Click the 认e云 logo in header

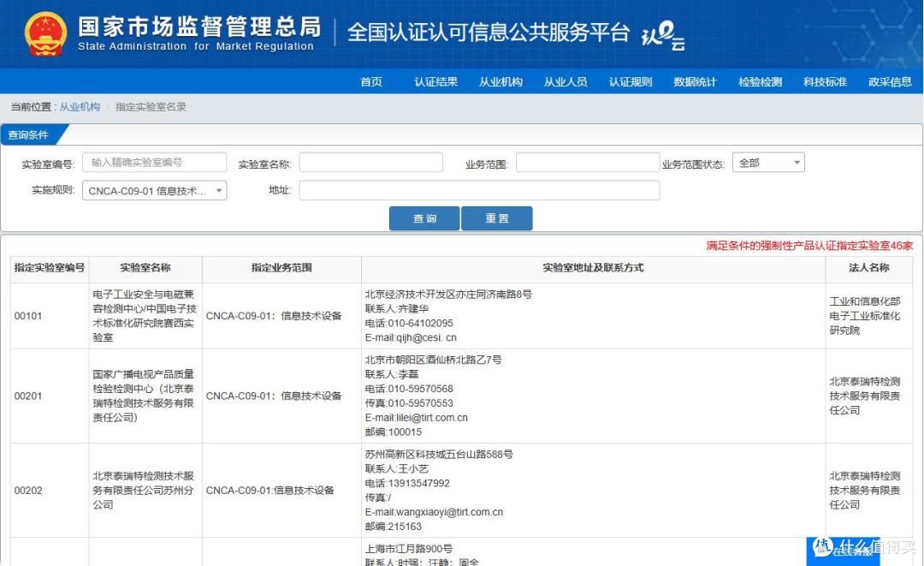pyautogui.click(x=664, y=36)
